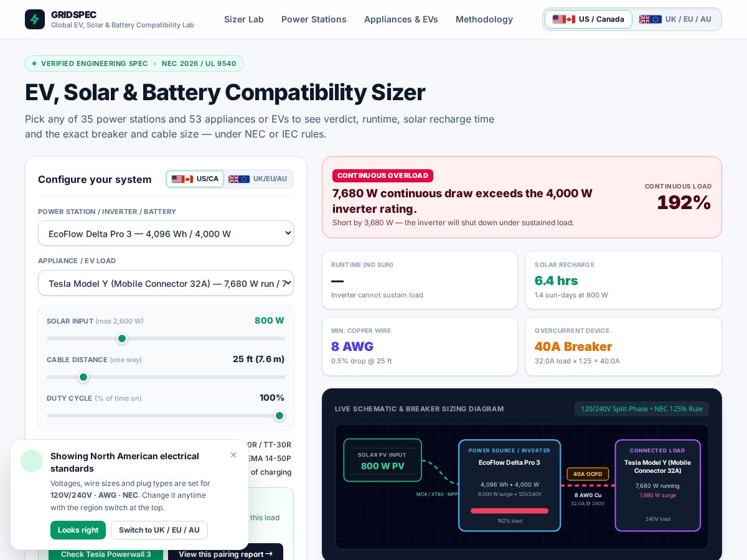747x560 pixels.
Task: Click the 8 AWG minimum copper wire value
Action: tap(352, 347)
